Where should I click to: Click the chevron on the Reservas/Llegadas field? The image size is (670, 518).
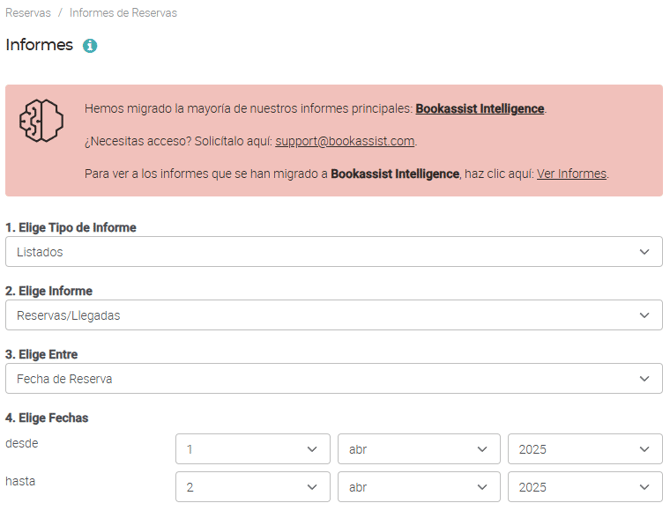coord(644,316)
